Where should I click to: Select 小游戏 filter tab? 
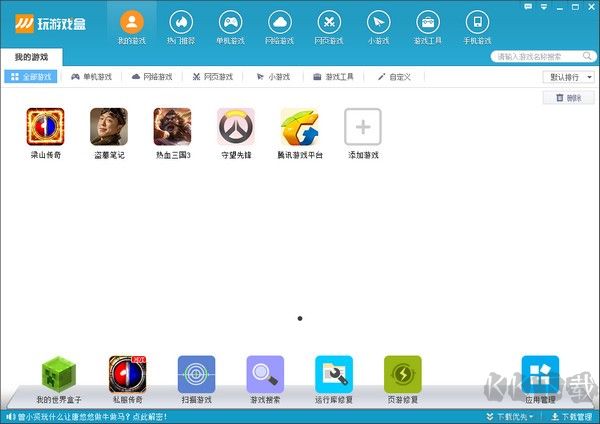point(273,77)
